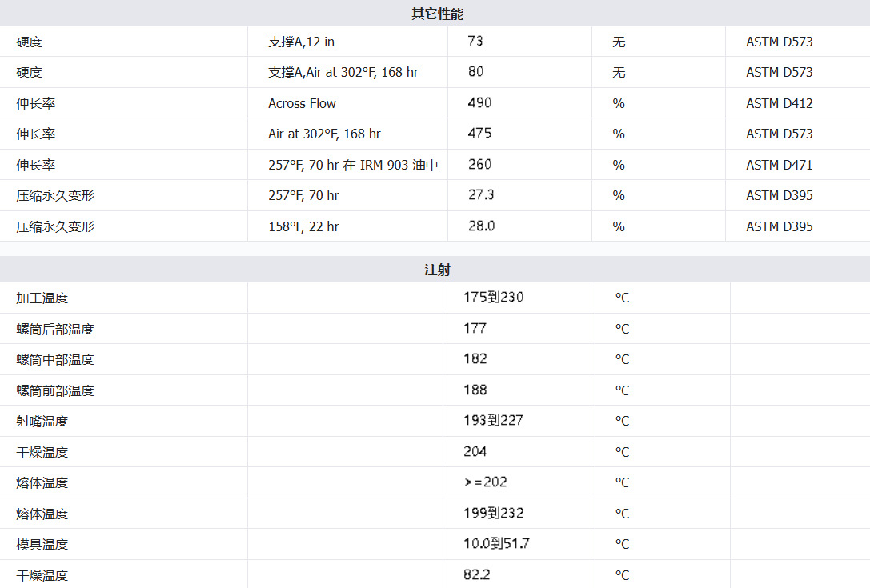
Task: Select the "158°F, 22 hr" condition cell
Action: point(303,226)
